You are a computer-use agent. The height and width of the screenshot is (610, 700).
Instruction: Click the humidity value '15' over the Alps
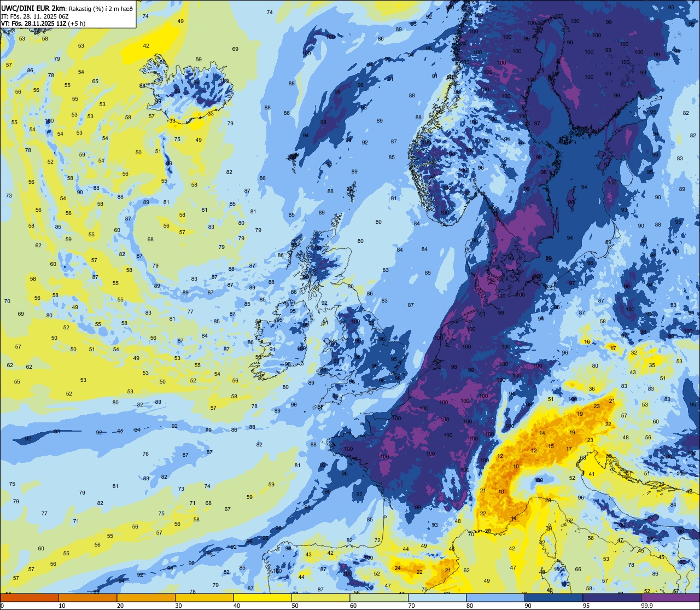[551, 446]
